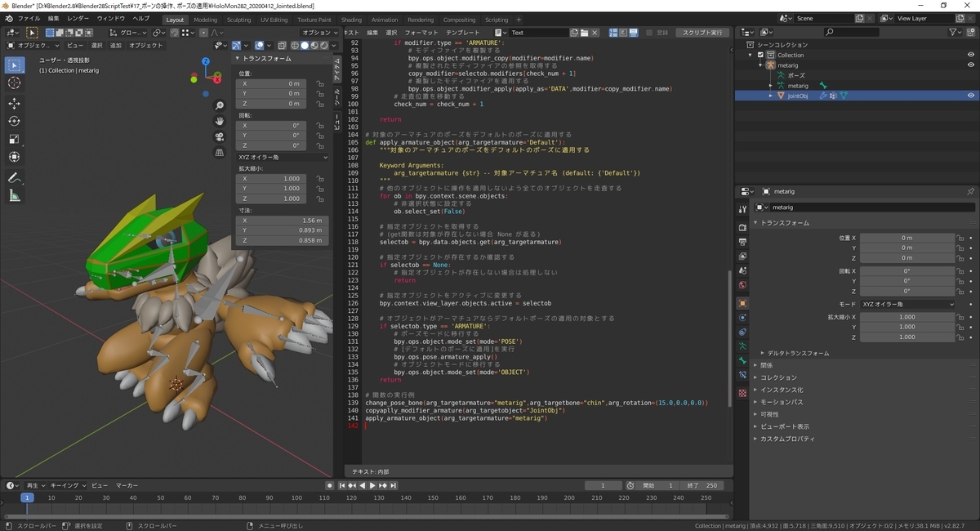Select the Annotate pencil tool
The image size is (980, 531).
click(14, 177)
